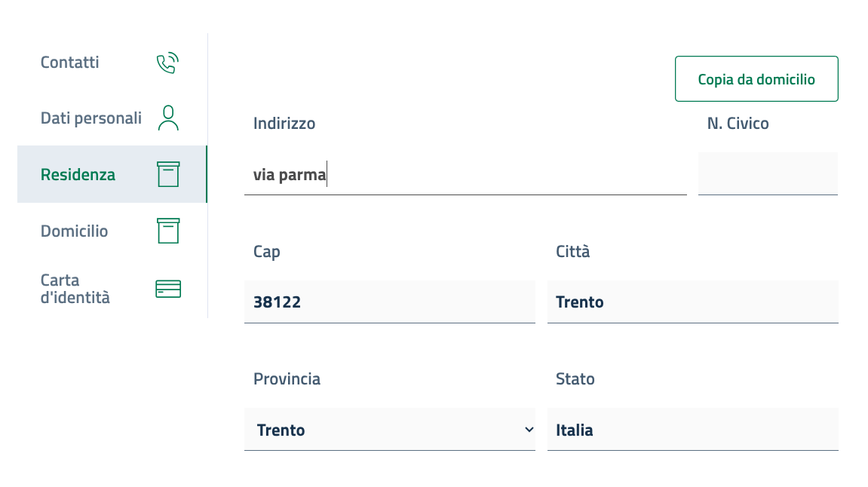Go to the Domicilio text tab
Viewport: 868px width, 487px height.
click(74, 231)
